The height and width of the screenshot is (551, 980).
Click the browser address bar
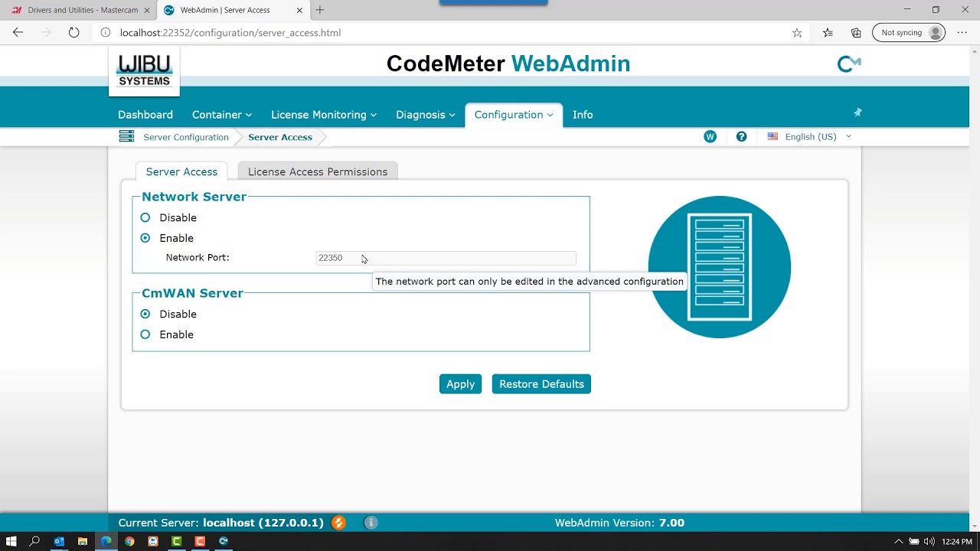452,33
